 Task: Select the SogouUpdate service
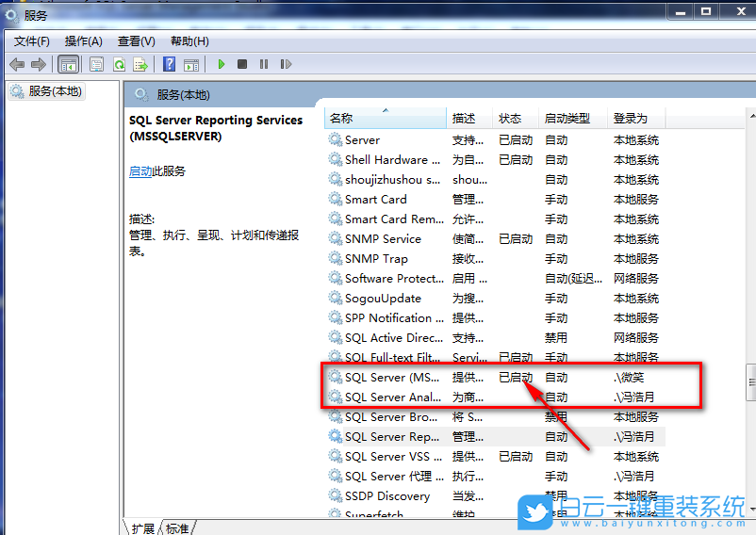(x=495, y=298)
